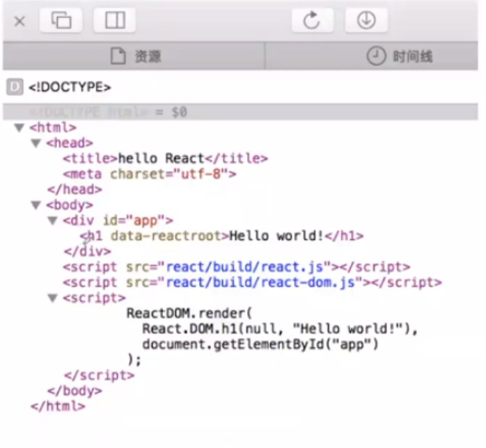Click the document icon in the 资源 tab
The width and height of the screenshot is (486, 448).
coord(118,56)
